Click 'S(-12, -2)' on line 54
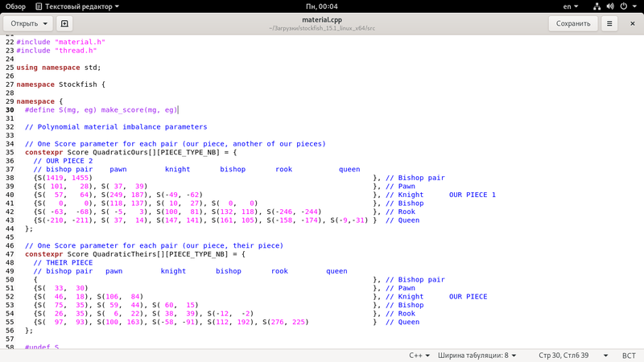 pos(230,314)
